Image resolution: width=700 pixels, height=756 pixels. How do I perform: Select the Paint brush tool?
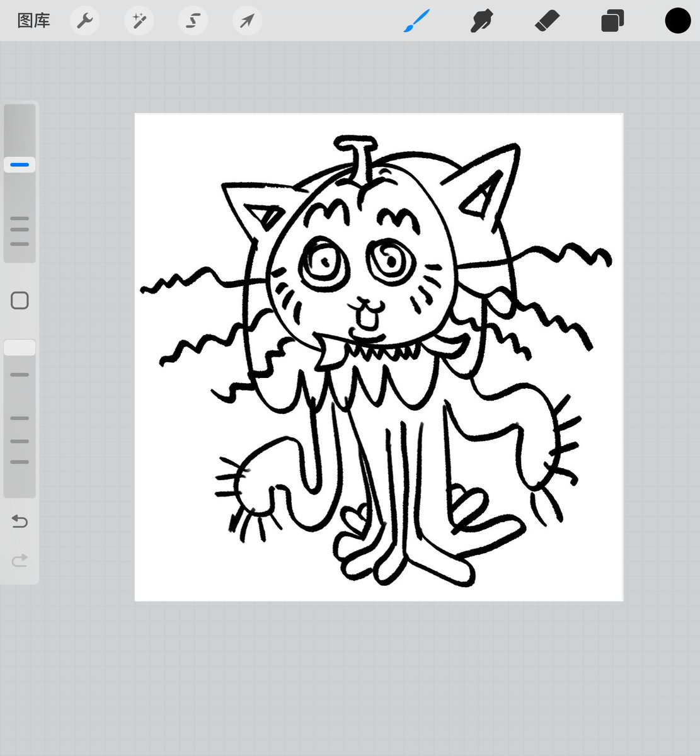tap(416, 21)
